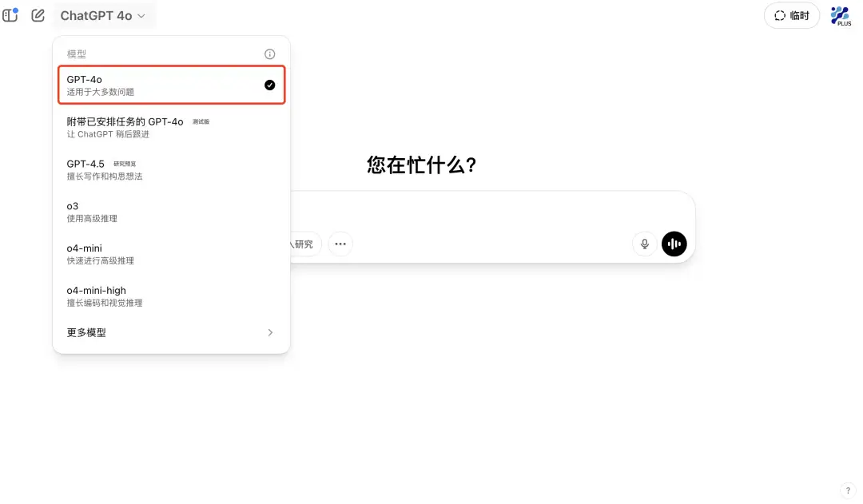863x504 pixels.
Task: Select the GPT-4o model radio option
Action: tap(171, 85)
